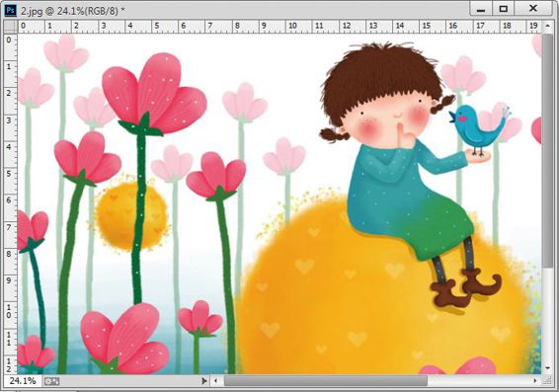Click the horizontal scrollbar right arrow
This screenshot has width=559, height=392.
pyautogui.click(x=534, y=381)
